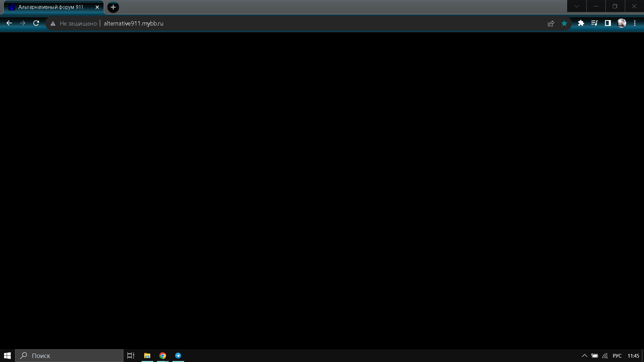This screenshot has width=644, height=362.
Task: Open the Chrome profile avatar
Action: 622,23
